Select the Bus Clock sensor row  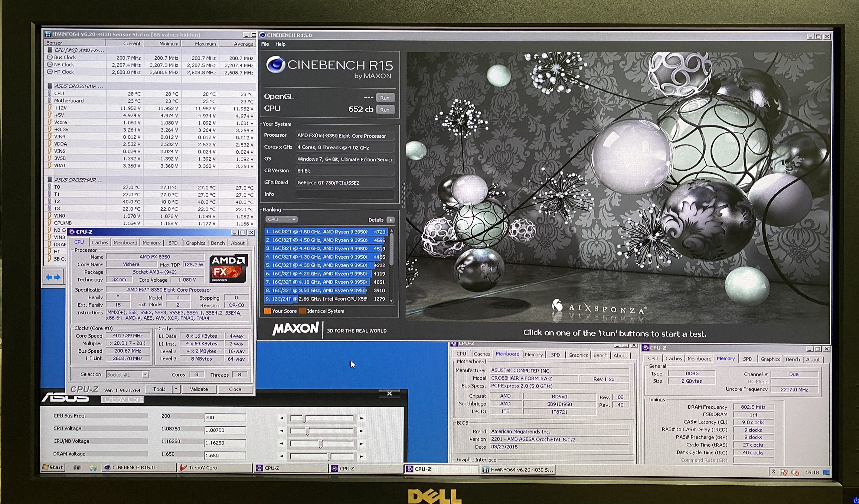tap(150, 58)
